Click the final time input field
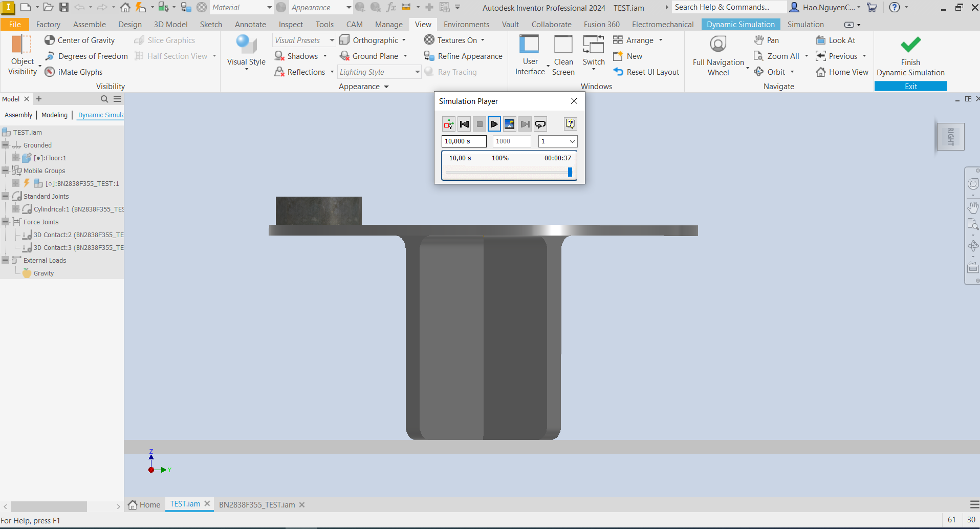This screenshot has height=529, width=980. click(x=464, y=141)
